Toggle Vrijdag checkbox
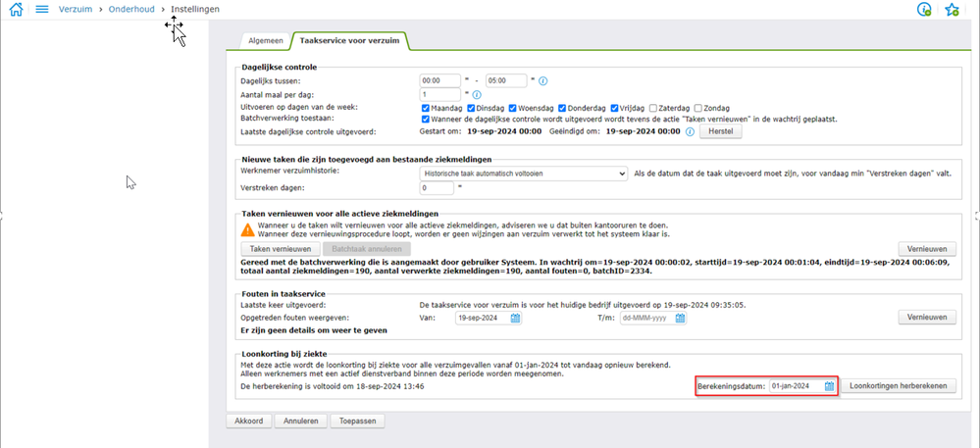The height and width of the screenshot is (448, 980). (614, 108)
